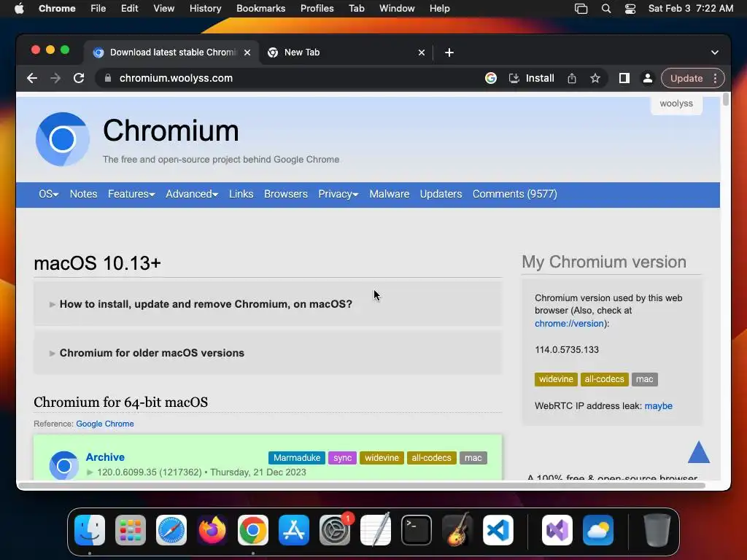Open the Google icon in address bar
The width and height of the screenshot is (747, 560).
tap(491, 78)
